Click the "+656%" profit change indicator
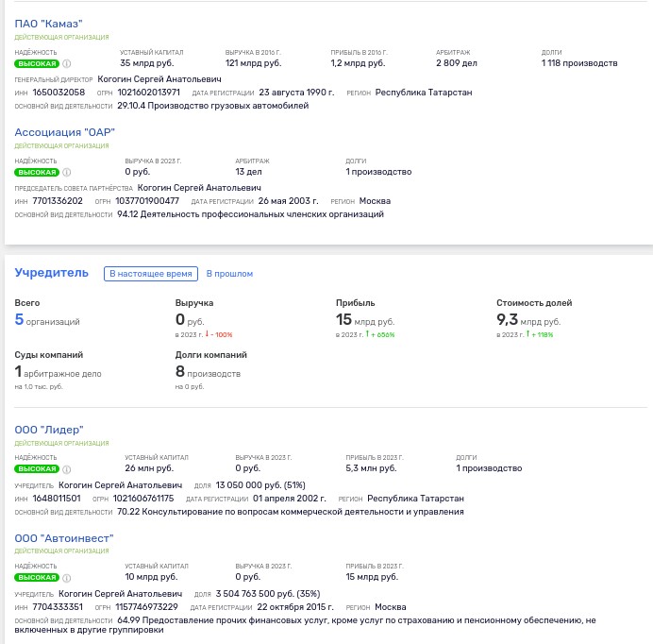 (380, 334)
